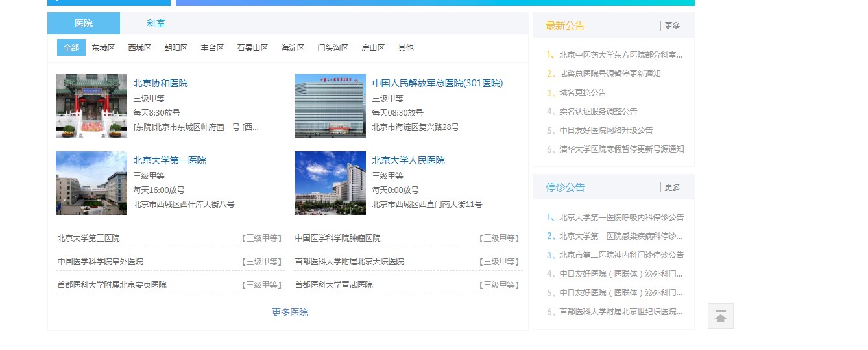Open the 中日友好医院网络升级公告 notice
The width and height of the screenshot is (868, 350).
coord(606,131)
